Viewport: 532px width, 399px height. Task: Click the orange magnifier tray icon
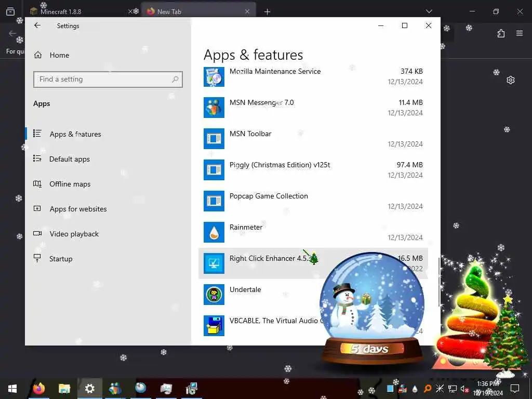pos(428,389)
